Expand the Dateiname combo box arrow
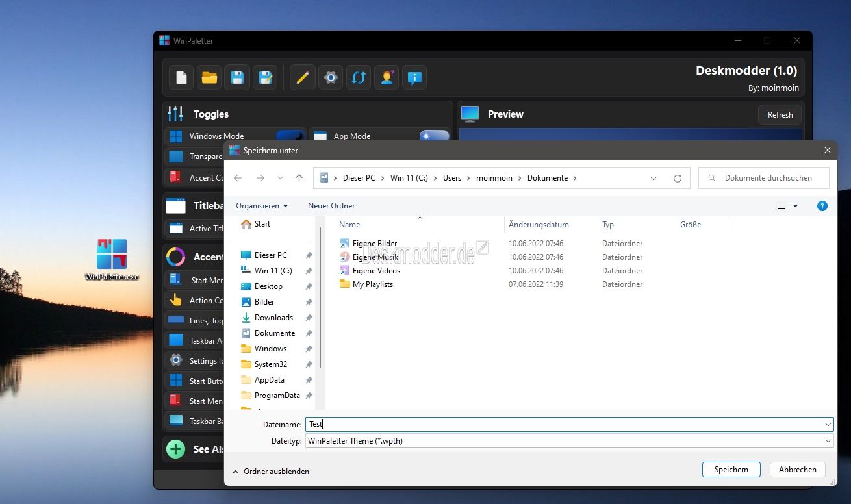This screenshot has height=504, width=851. point(828,424)
